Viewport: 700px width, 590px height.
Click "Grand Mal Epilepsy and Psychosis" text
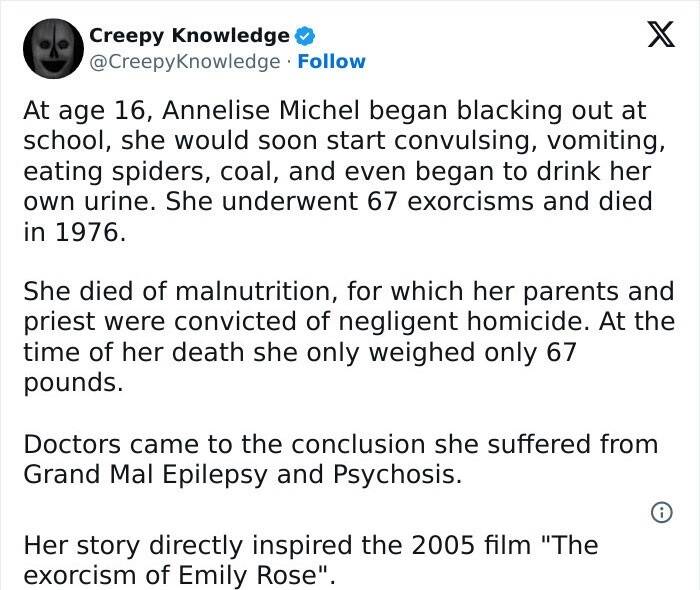coord(242,474)
